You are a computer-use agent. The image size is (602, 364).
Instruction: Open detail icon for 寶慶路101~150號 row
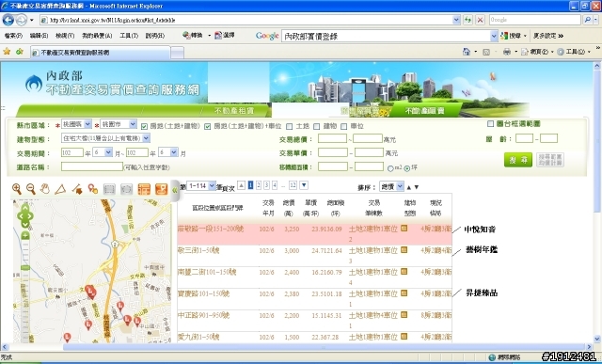pyautogui.click(x=404, y=293)
